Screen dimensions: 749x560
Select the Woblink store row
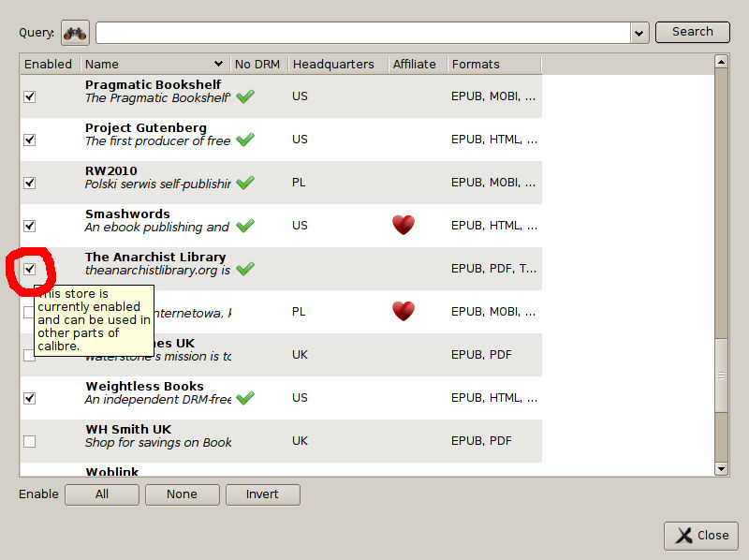(x=281, y=470)
